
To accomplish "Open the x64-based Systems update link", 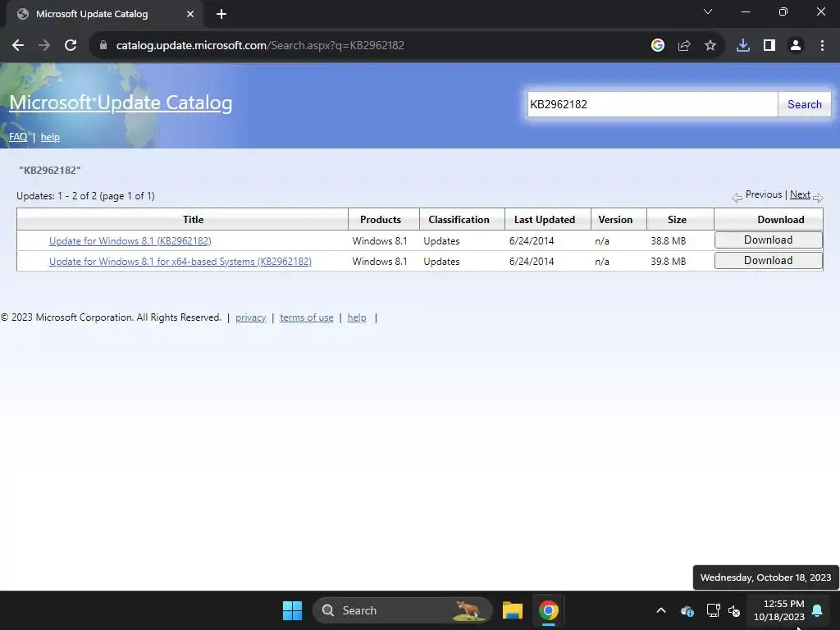I will point(180,262).
